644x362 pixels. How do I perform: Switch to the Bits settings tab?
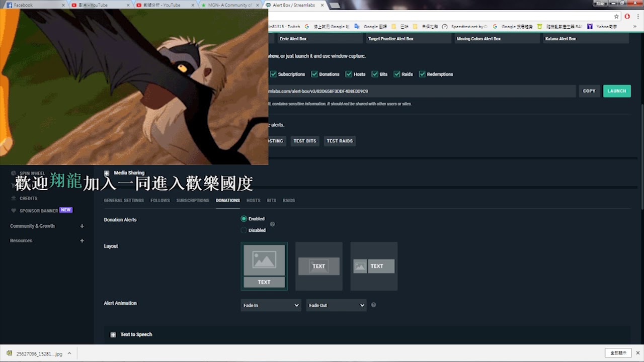coord(272,201)
